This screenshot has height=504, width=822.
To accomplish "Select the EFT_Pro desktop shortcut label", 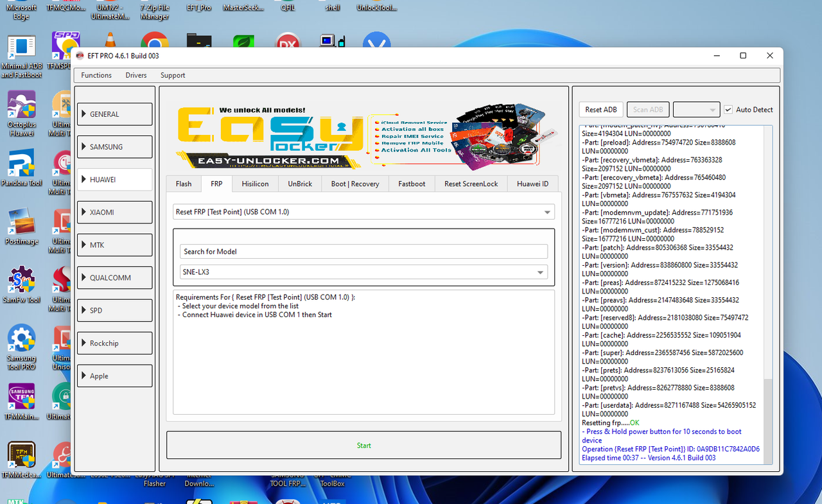I will [199, 8].
